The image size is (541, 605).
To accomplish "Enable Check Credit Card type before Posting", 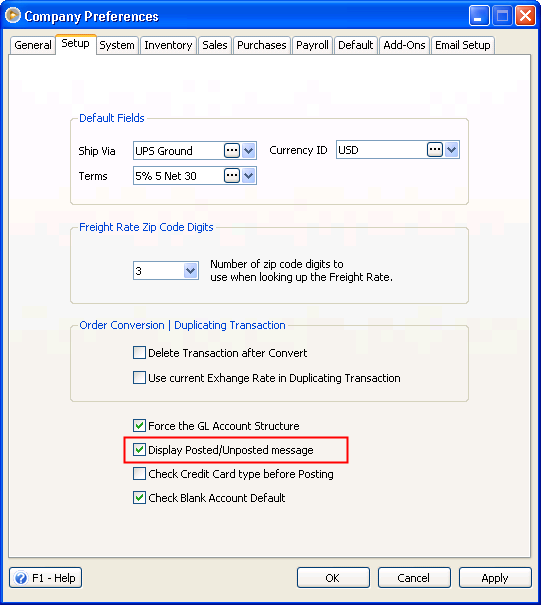I will pos(139,473).
